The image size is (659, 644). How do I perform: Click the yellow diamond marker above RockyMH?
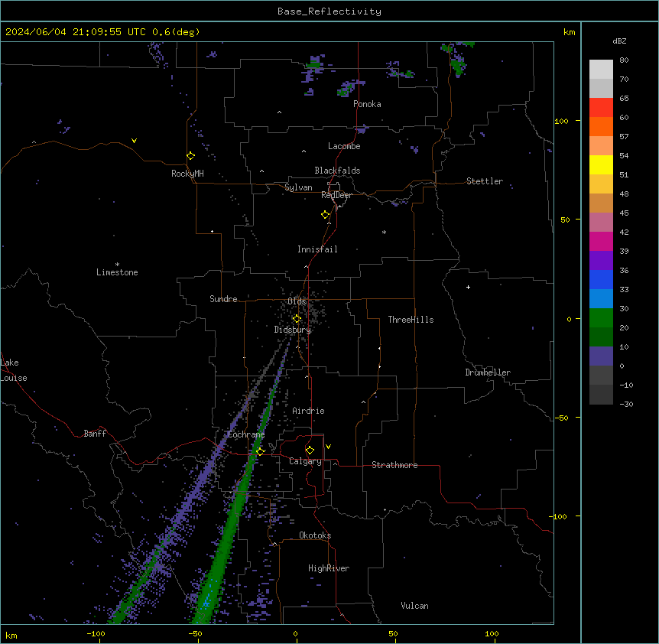(x=190, y=156)
